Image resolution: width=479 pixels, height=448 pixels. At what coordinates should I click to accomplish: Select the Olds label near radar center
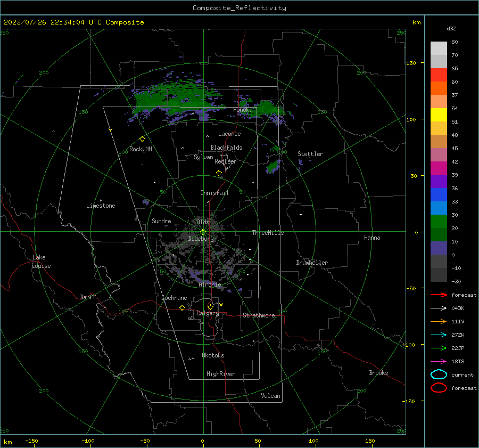point(203,222)
